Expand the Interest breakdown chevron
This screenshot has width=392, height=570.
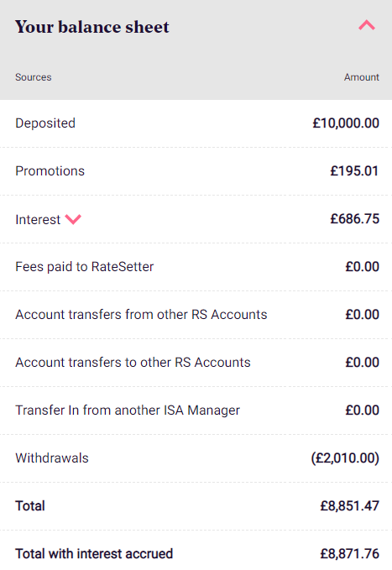(x=73, y=219)
